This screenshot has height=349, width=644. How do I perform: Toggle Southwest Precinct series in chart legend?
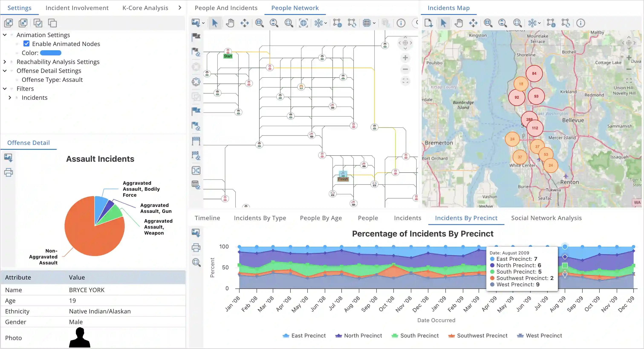pos(478,336)
